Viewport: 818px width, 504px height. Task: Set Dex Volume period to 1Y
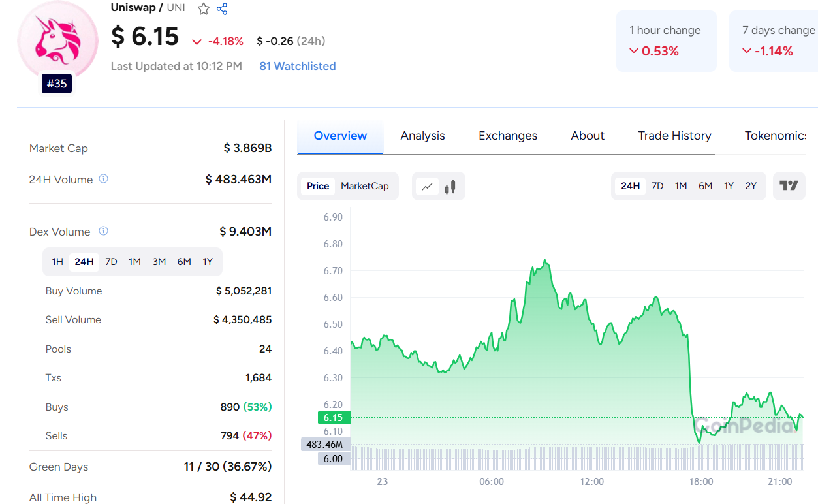(x=208, y=262)
